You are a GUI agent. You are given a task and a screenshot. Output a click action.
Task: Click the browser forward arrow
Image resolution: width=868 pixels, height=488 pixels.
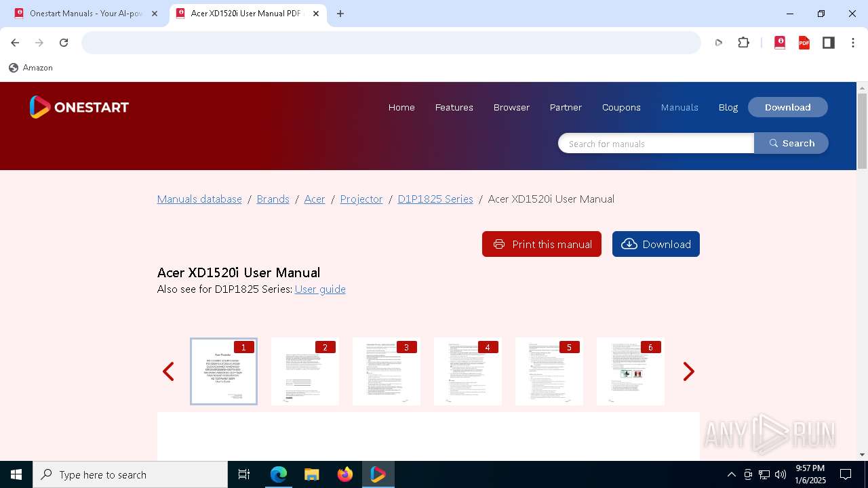click(39, 43)
